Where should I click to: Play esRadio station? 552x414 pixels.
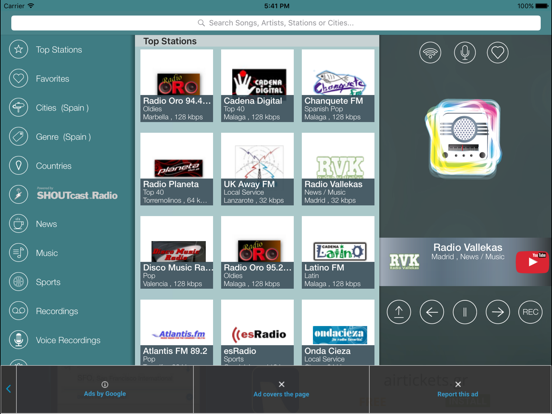pos(257,332)
